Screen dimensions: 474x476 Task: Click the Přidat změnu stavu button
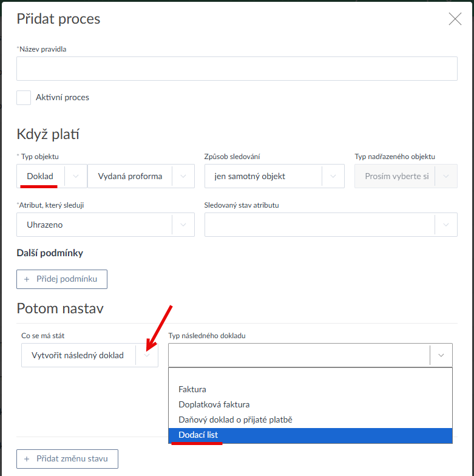(67, 459)
